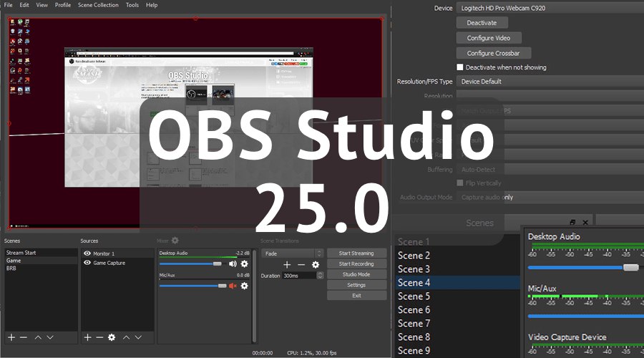Remove scene transition minus icon

tap(301, 265)
